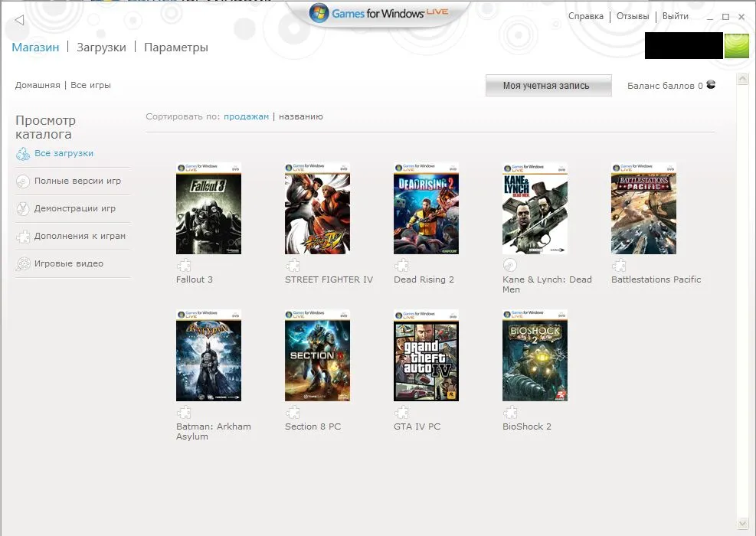Click the scrollbar down arrow
This screenshot has height=536, width=756.
click(x=742, y=524)
